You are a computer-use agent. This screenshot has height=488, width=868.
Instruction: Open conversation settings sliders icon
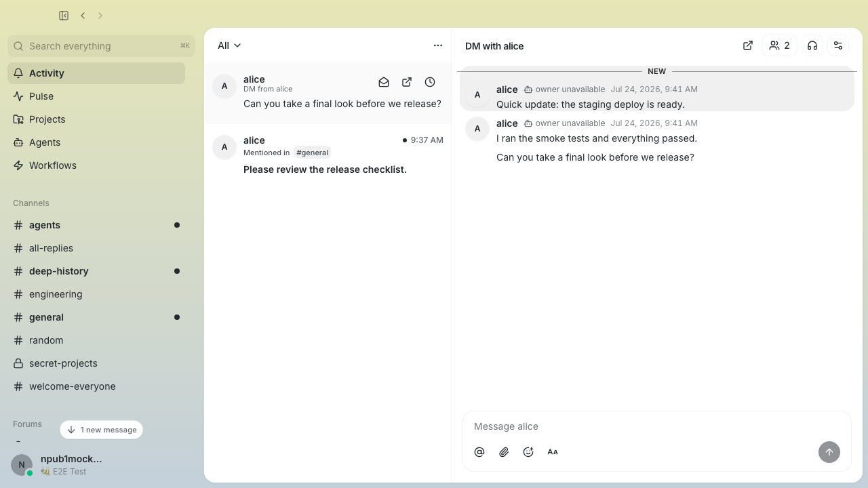pyautogui.click(x=838, y=45)
